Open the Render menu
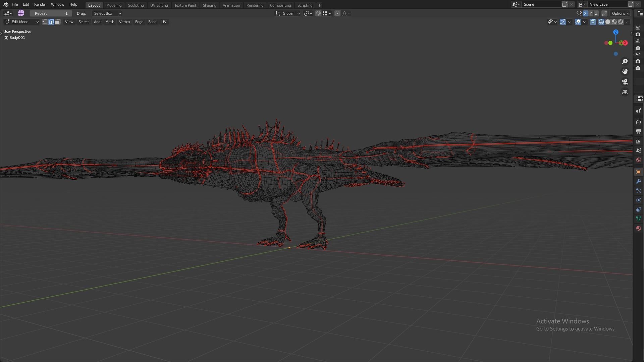This screenshot has width=644, height=362. [40, 4]
